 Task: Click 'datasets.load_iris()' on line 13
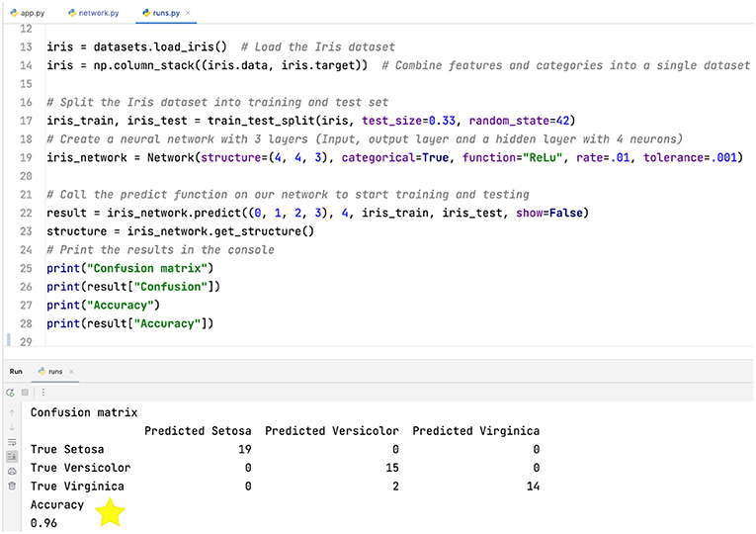coord(160,47)
